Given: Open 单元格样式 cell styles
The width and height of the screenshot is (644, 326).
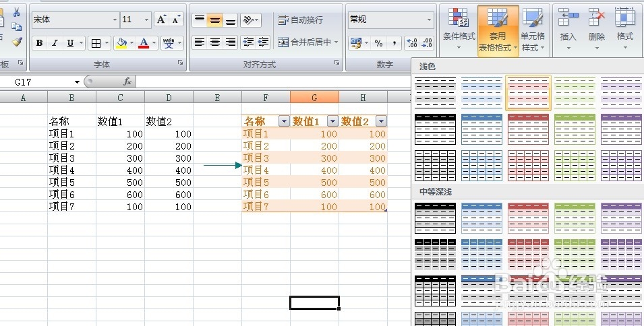Looking at the screenshot, I should pos(533,30).
